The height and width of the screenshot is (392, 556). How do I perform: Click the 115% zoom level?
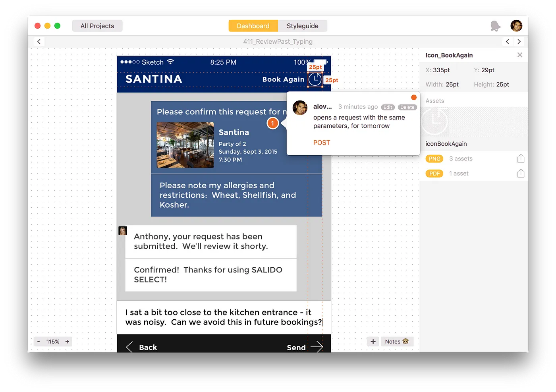[53, 342]
